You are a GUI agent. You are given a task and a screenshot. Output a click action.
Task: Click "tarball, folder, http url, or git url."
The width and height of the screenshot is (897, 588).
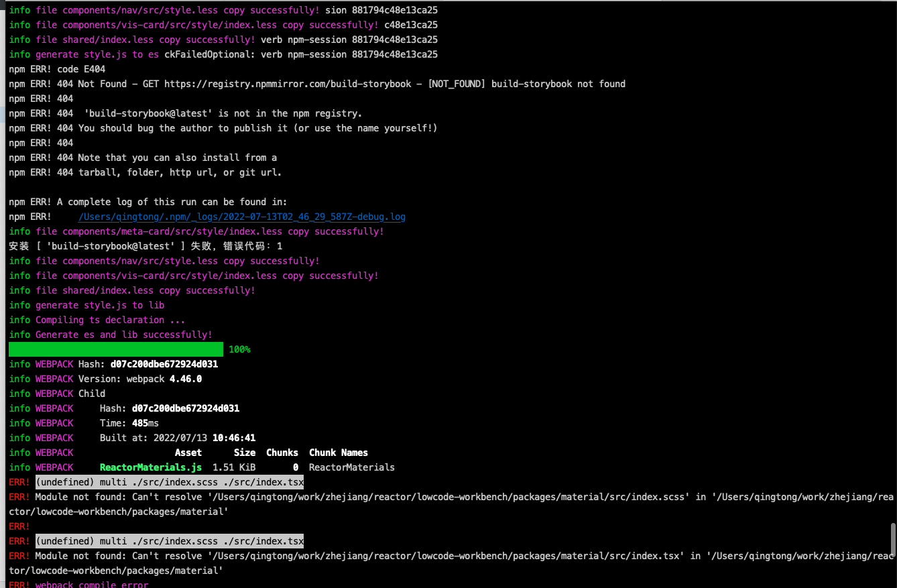click(180, 172)
